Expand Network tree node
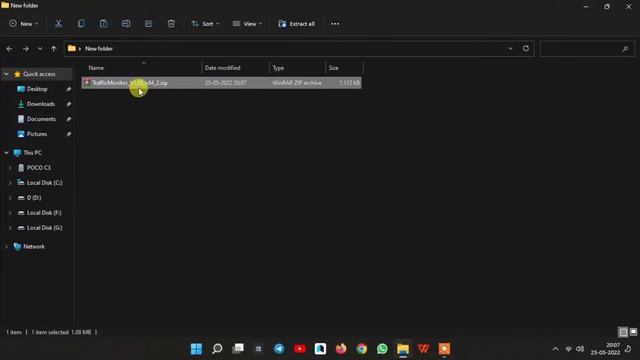The image size is (640, 360). point(6,247)
